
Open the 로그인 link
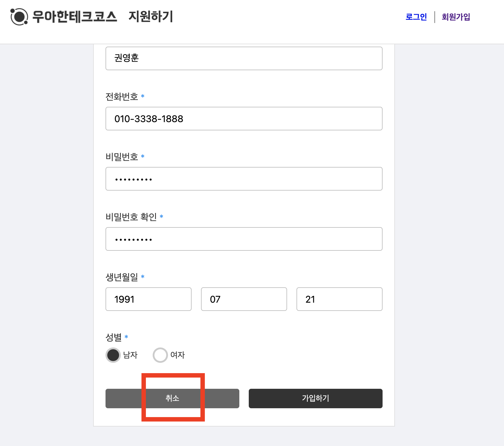[x=416, y=17]
